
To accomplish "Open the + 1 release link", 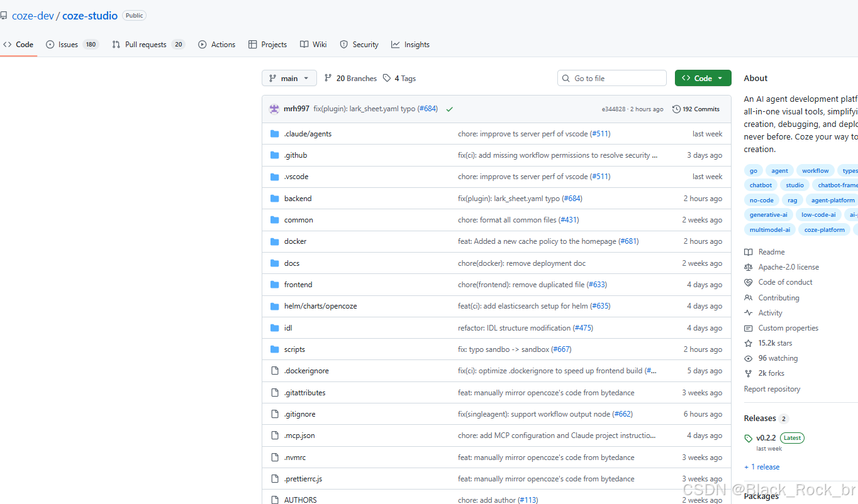I will coord(762,467).
